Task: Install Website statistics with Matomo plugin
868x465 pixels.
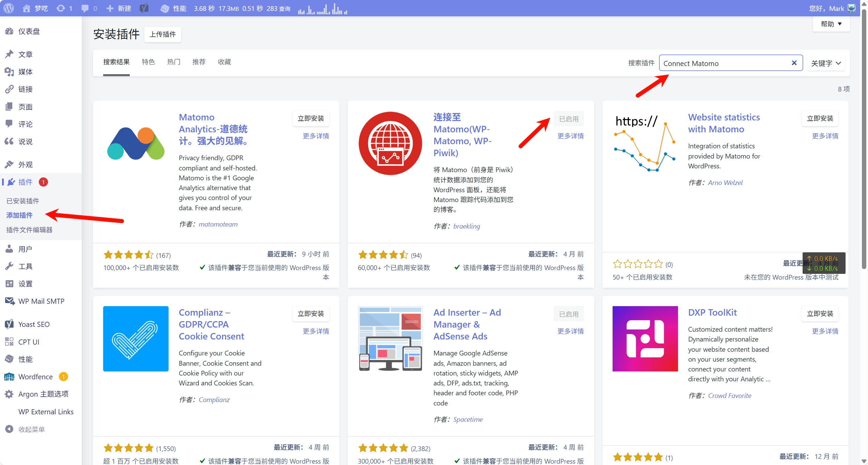Action: coord(820,118)
